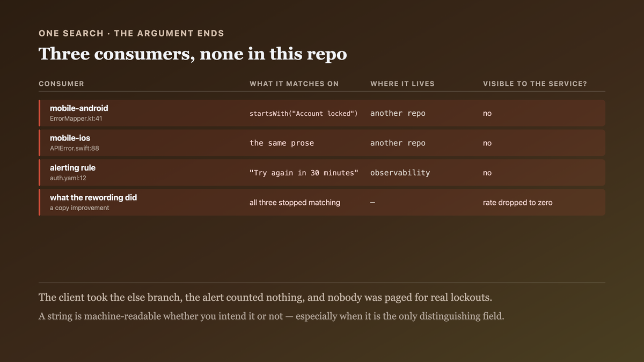Click the "Try again in 30 minutes" cell
The image size is (644, 362).
click(304, 173)
